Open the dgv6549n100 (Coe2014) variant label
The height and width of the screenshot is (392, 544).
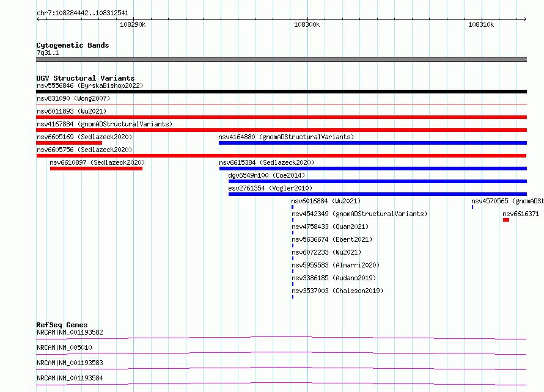[266, 175]
